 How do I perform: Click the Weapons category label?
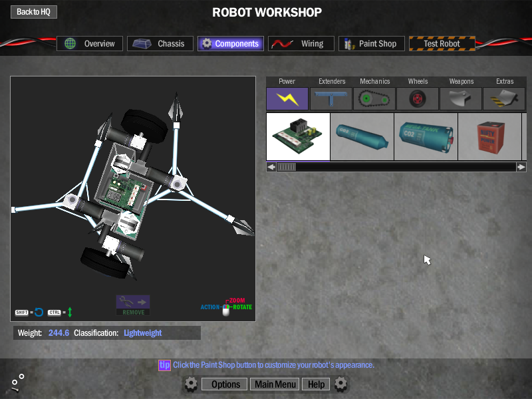462,81
